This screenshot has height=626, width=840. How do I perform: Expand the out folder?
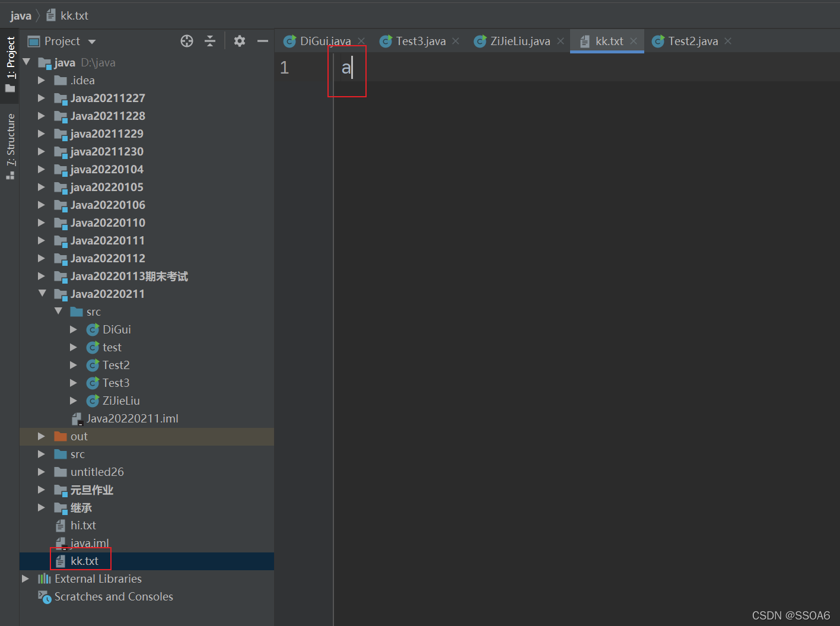point(42,436)
